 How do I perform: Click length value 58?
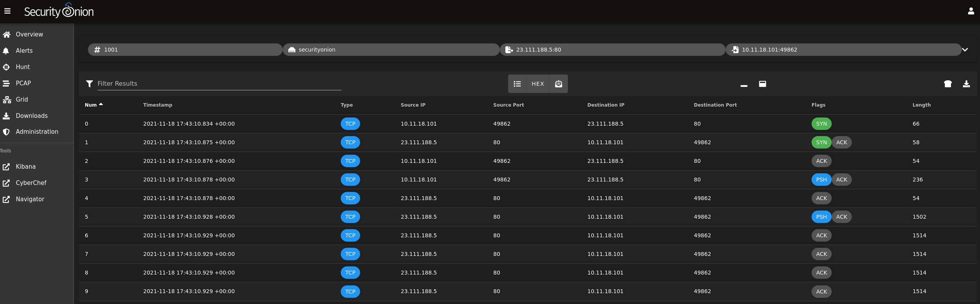(x=916, y=143)
